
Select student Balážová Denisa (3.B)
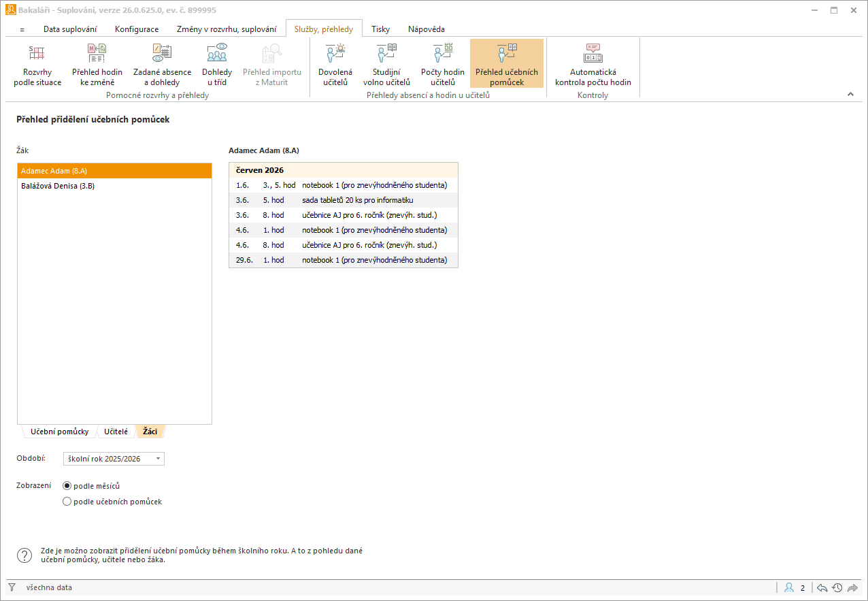coord(114,186)
